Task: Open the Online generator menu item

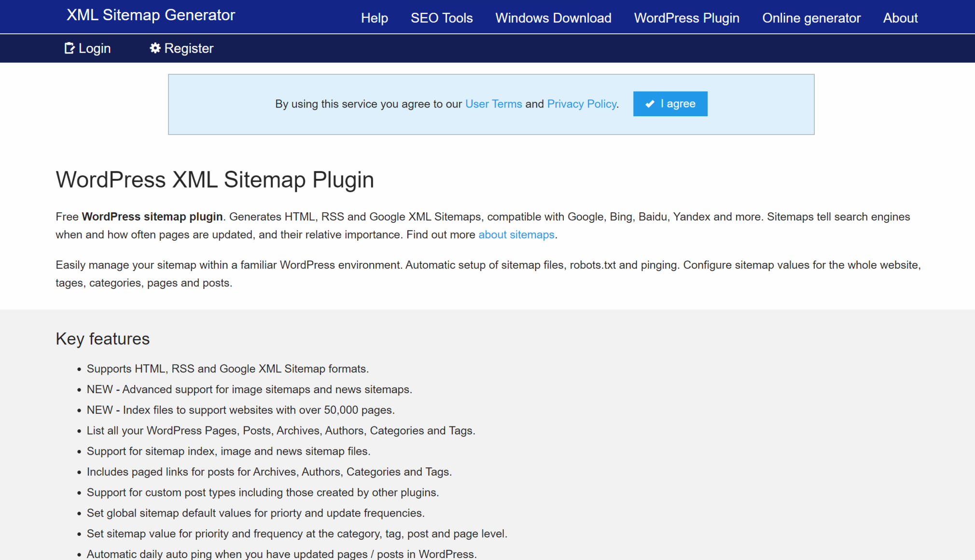Action: tap(811, 18)
